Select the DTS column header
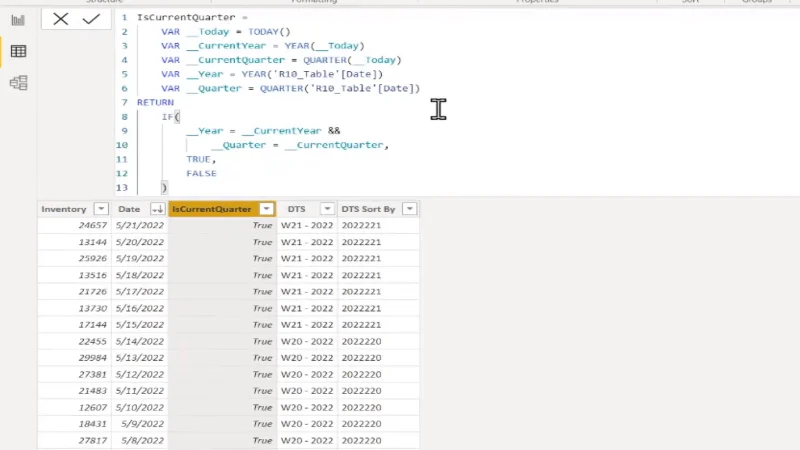This screenshot has width=800, height=450. [296, 209]
